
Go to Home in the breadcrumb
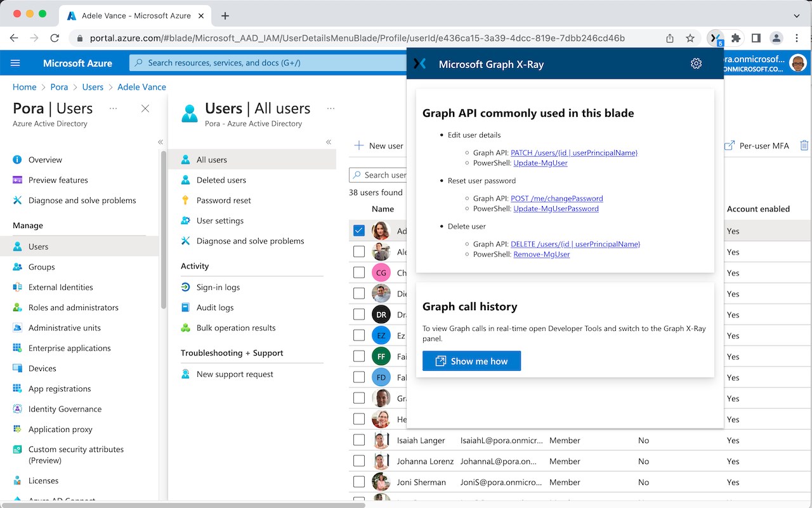pyautogui.click(x=25, y=87)
